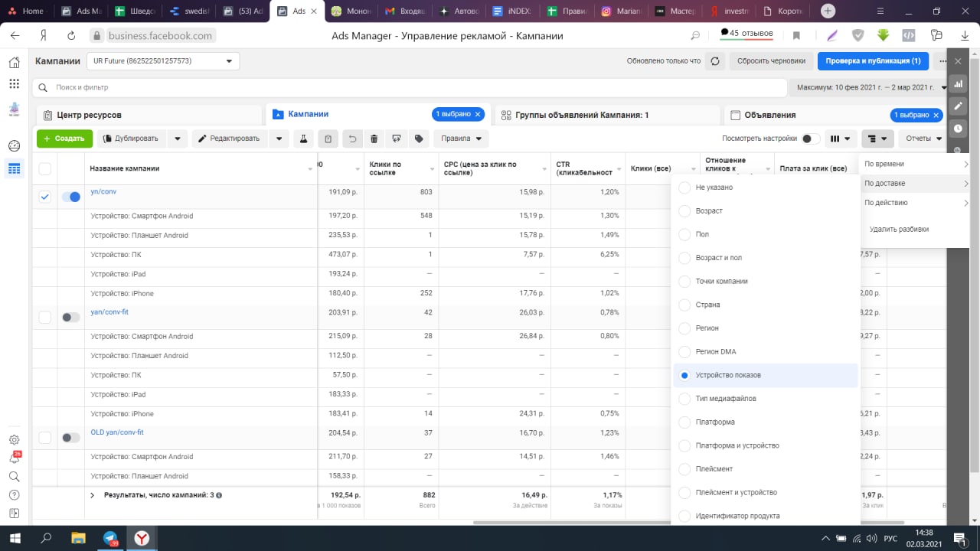Open the charts panel icon on right rail

958,83
